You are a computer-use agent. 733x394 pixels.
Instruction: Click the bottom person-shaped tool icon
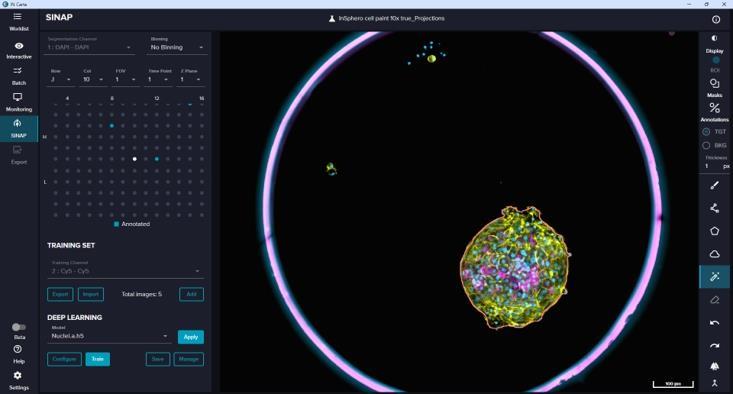pyautogui.click(x=714, y=384)
